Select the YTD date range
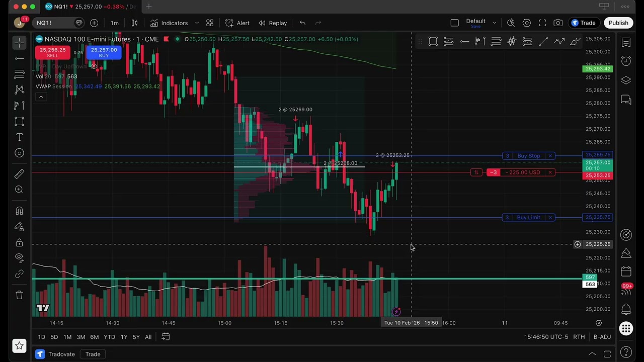Image resolution: width=644 pixels, height=362 pixels. (109, 337)
